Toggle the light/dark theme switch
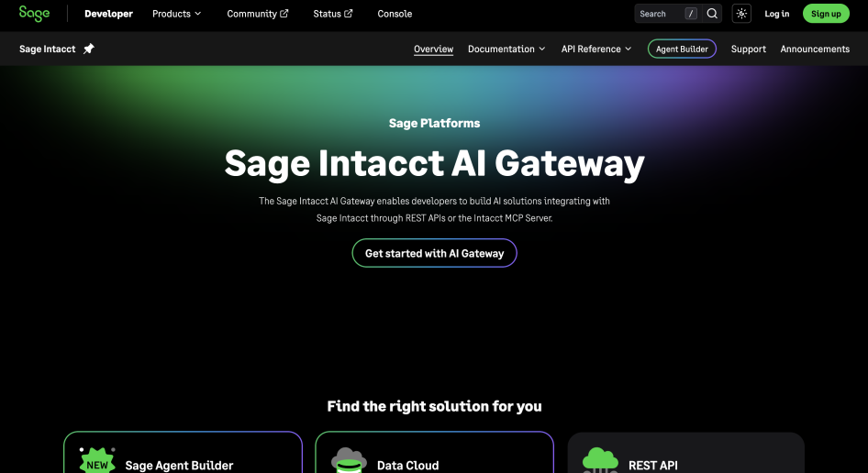This screenshot has height=473, width=868. coord(741,14)
